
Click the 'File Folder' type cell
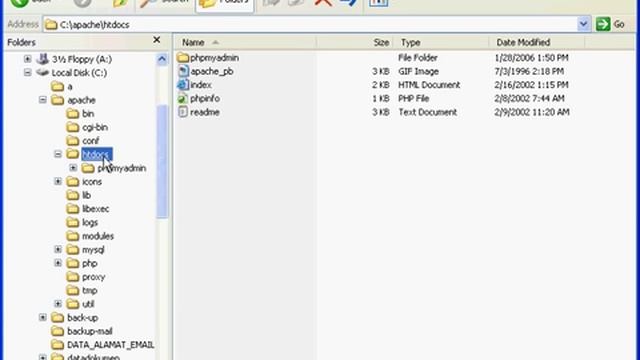418,58
